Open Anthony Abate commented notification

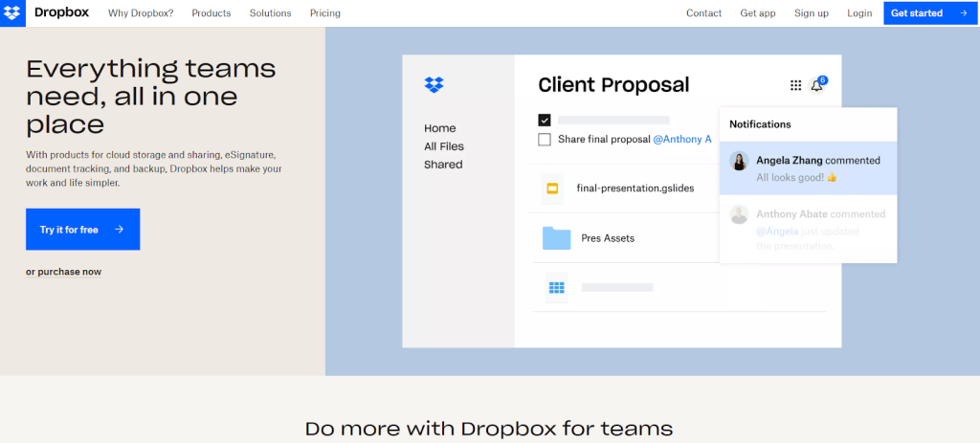click(x=808, y=229)
